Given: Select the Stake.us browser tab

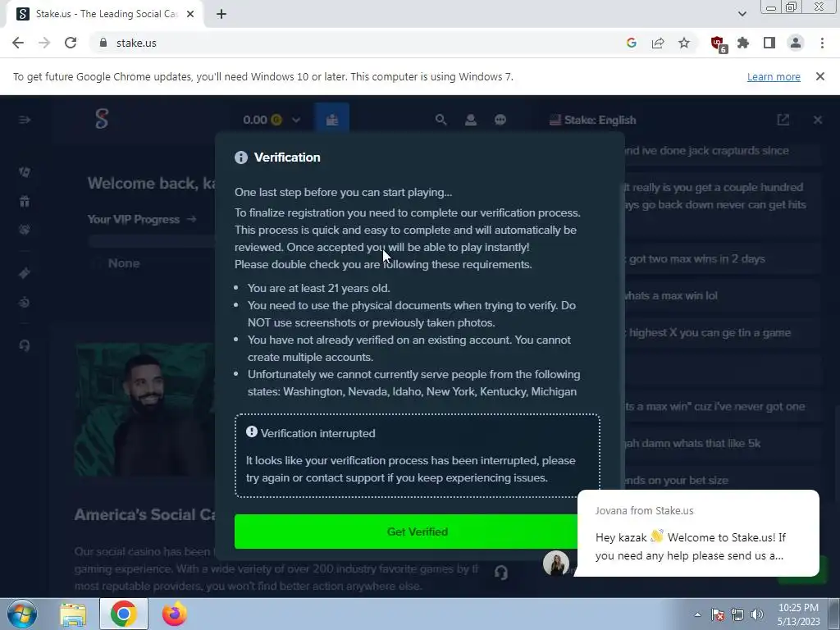Looking at the screenshot, I should pos(105,14).
